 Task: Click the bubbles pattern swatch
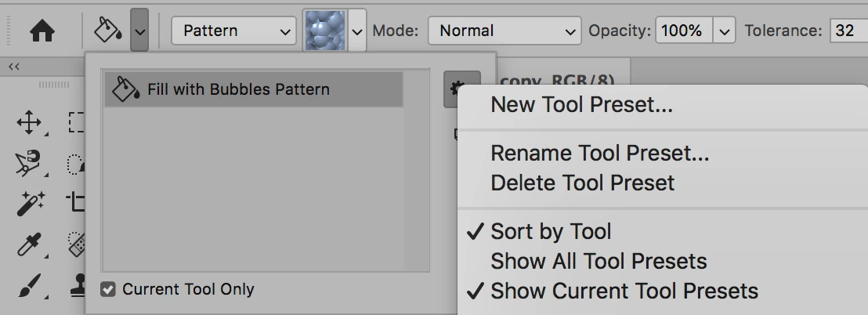point(324,31)
